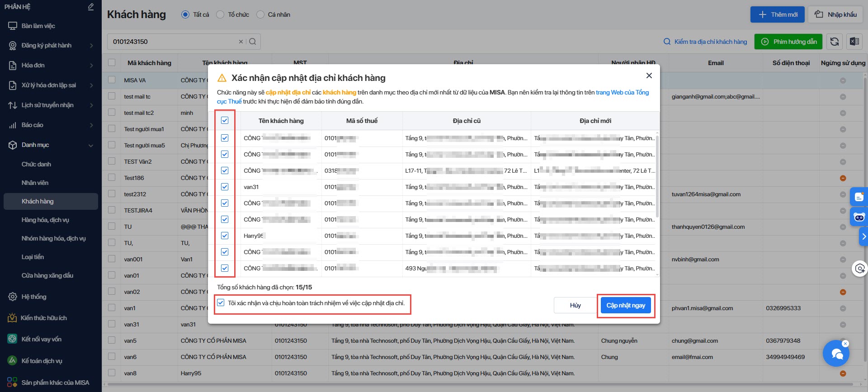868x392 pixels.
Task: Choose the Cá nhân radio filter
Action: coord(260,14)
